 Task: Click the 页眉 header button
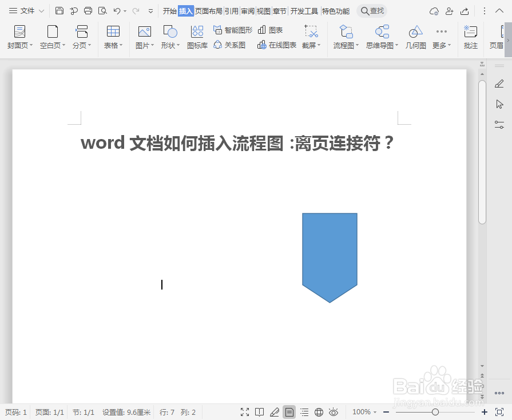497,37
